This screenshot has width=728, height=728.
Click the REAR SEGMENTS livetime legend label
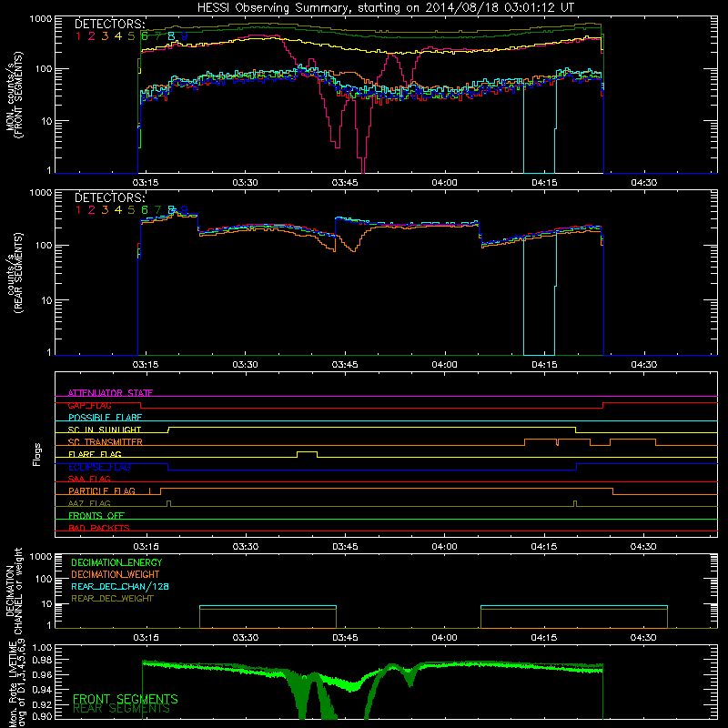[121, 709]
